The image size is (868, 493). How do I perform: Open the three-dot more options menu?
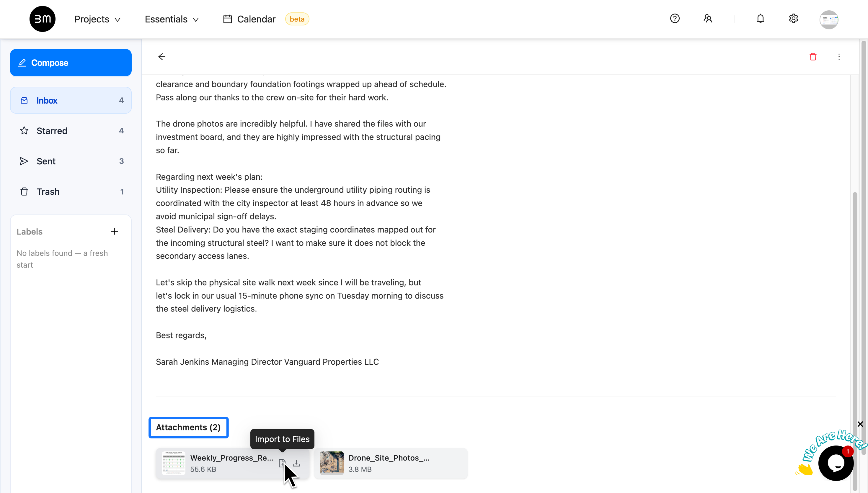pos(839,57)
